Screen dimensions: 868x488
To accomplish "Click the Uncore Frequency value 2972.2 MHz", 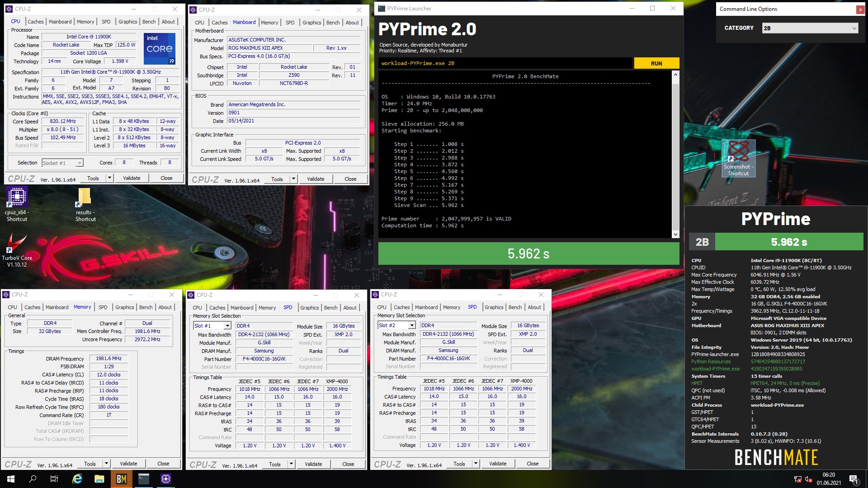I will pos(147,339).
